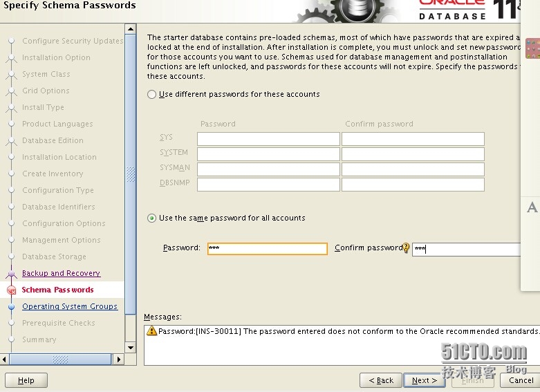Click 'Configuration Options' step text

click(64, 223)
